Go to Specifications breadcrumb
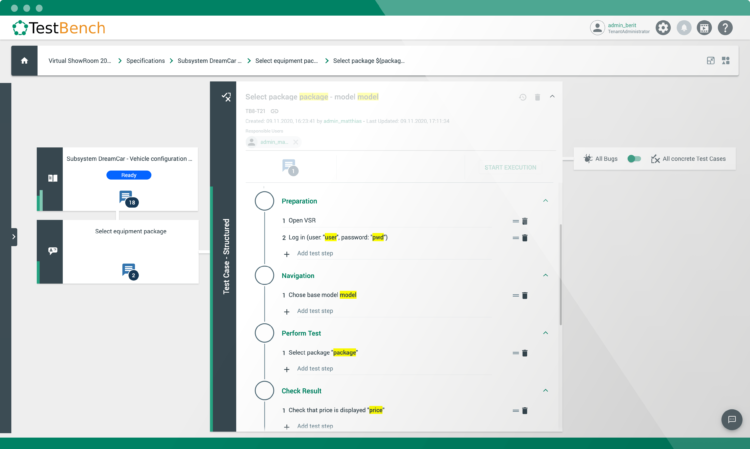The width and height of the screenshot is (750, 449). coord(145,61)
